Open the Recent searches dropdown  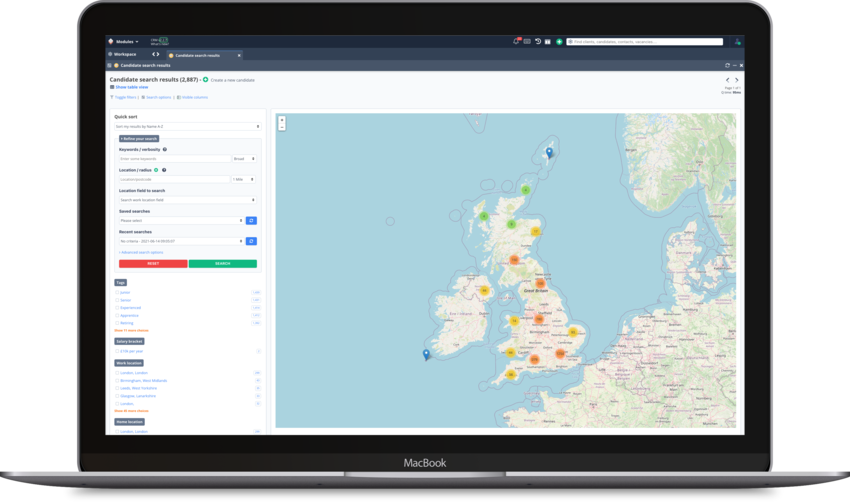pos(182,241)
